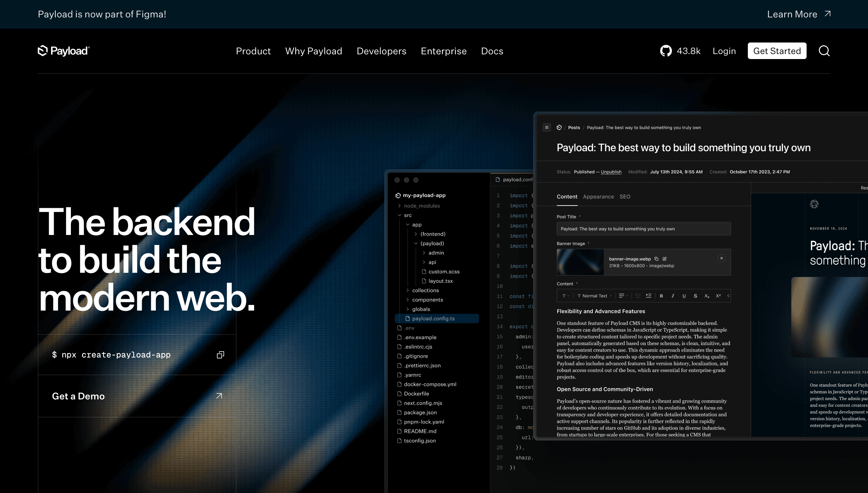Click the Unpublish link
The height and width of the screenshot is (493, 868).
pos(611,172)
